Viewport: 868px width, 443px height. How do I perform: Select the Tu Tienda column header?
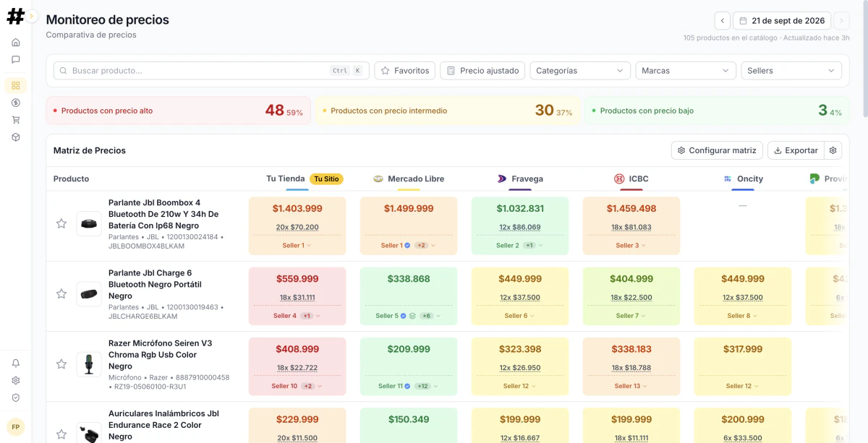click(286, 179)
